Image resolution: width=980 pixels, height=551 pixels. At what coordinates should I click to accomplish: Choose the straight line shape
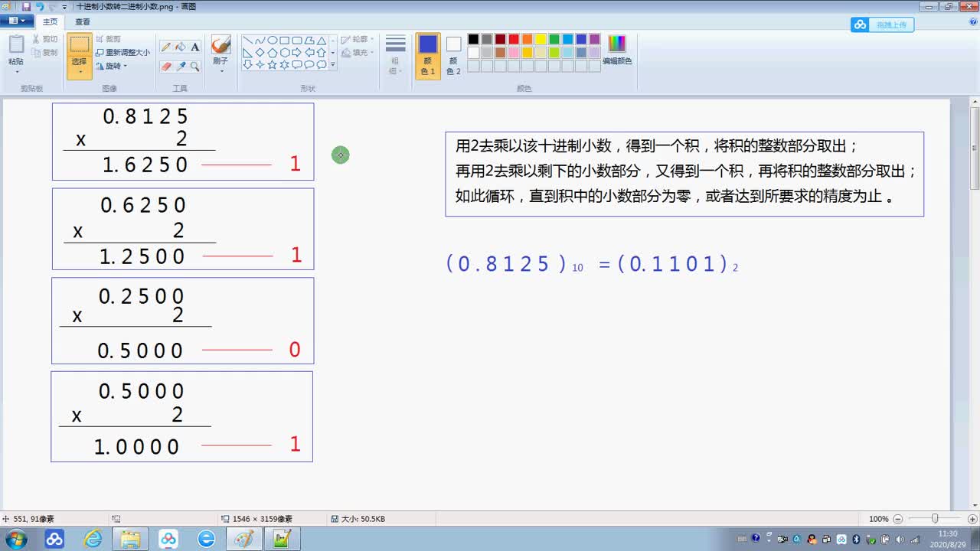pyautogui.click(x=247, y=41)
